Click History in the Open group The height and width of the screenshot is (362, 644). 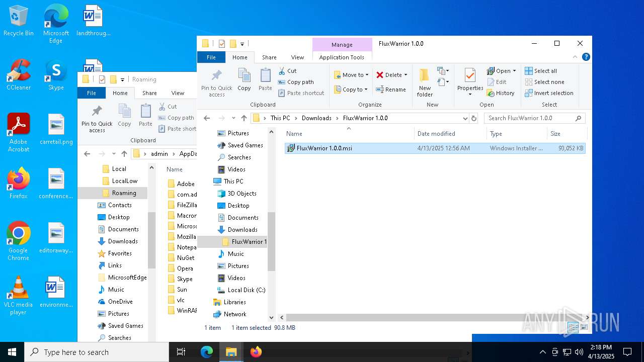click(x=501, y=93)
